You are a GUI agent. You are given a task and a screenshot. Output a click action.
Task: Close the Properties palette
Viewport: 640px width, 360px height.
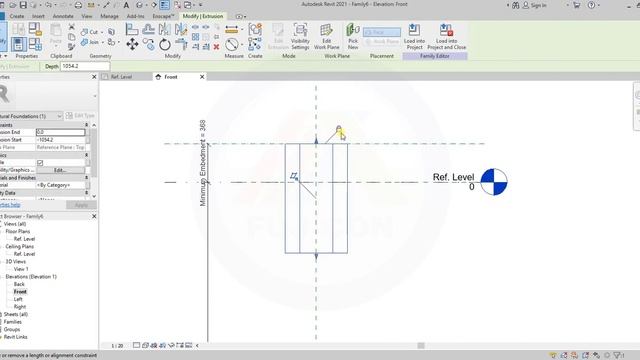(x=94, y=77)
